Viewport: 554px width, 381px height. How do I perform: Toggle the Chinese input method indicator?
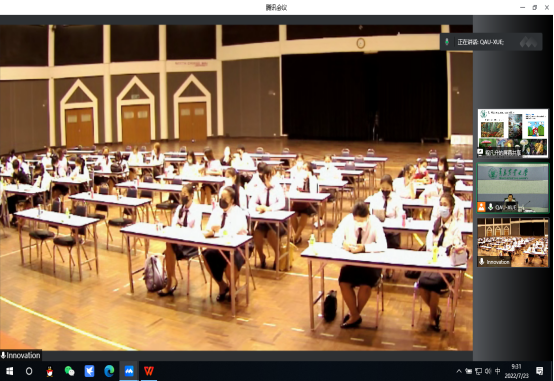point(497,371)
